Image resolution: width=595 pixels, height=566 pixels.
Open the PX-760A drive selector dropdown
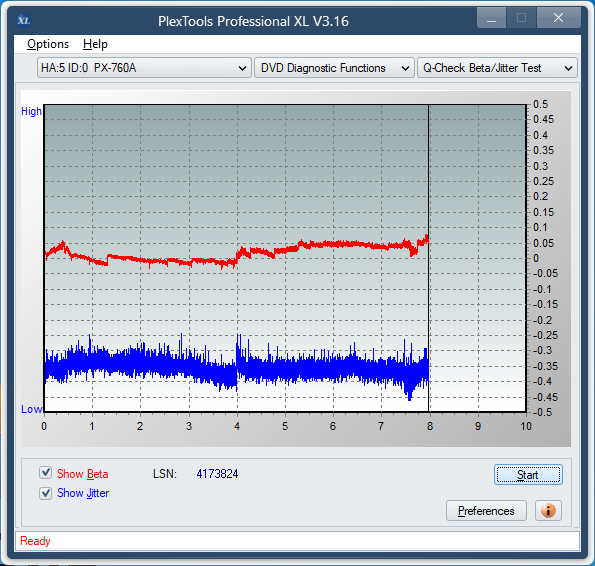click(x=144, y=68)
